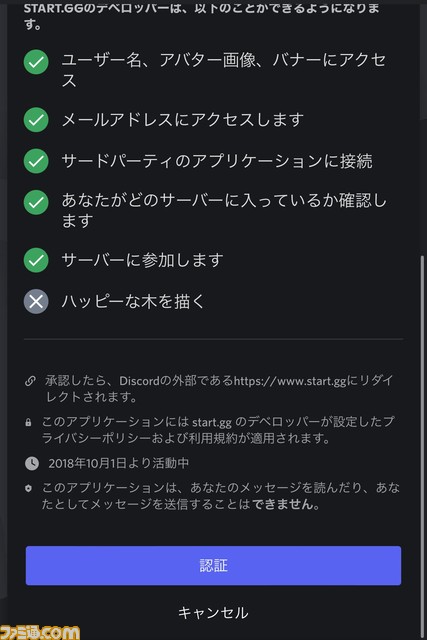Image resolution: width=427 pixels, height=640 pixels.
Task: Click the clock icon beside 2018年10月1日より活動中
Action: 32,463
